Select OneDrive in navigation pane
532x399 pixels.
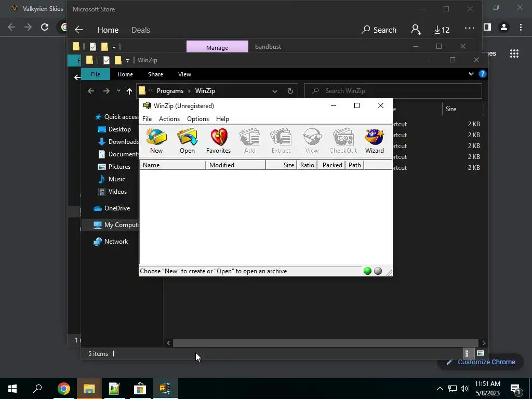pyautogui.click(x=112, y=208)
